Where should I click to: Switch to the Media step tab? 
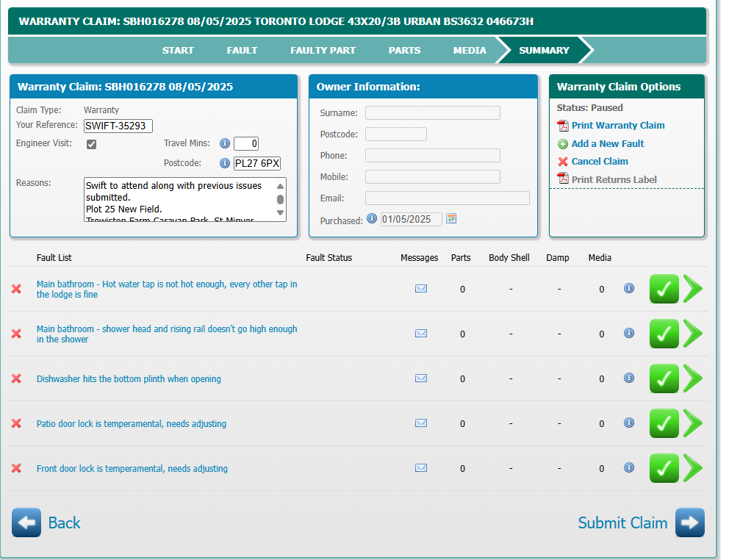(x=470, y=51)
